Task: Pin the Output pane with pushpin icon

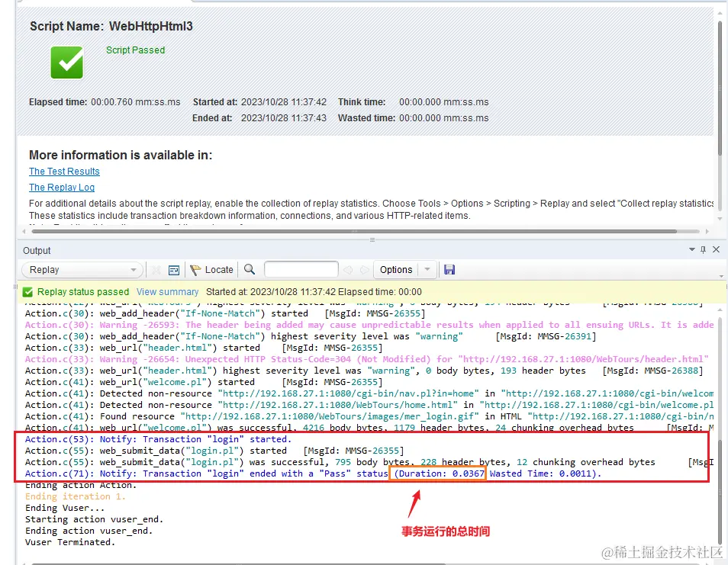Action: click(x=704, y=249)
